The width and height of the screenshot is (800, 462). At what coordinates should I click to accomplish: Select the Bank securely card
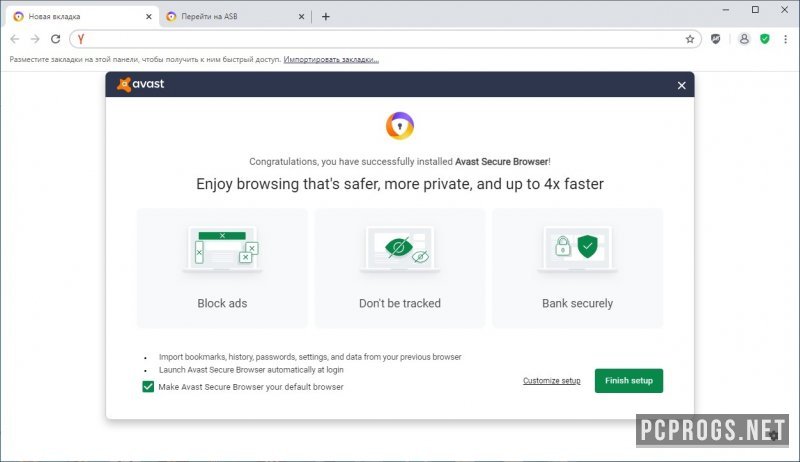[x=577, y=268]
